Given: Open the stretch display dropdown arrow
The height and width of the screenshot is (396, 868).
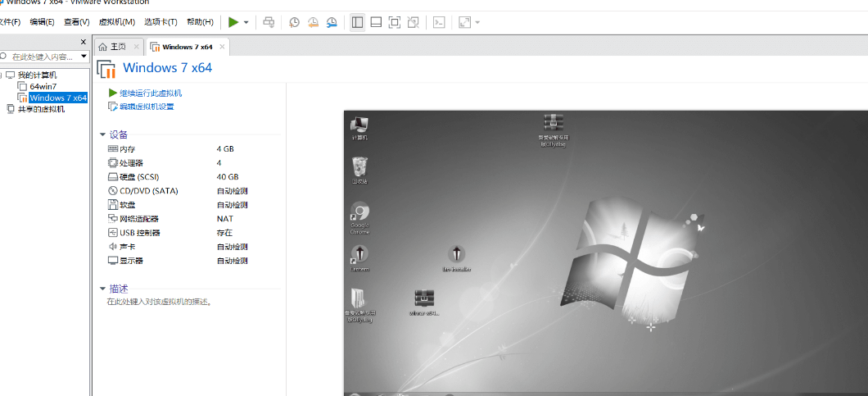Looking at the screenshot, I should click(477, 23).
